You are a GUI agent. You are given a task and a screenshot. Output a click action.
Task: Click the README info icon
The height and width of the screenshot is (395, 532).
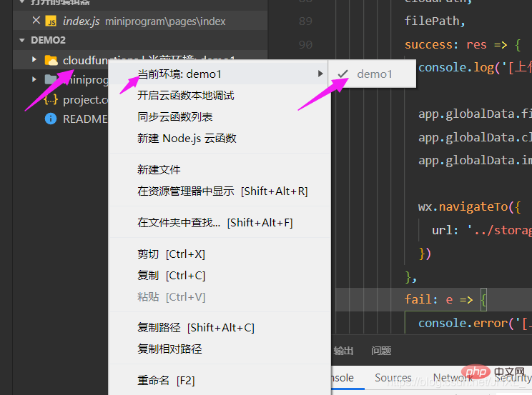click(51, 119)
